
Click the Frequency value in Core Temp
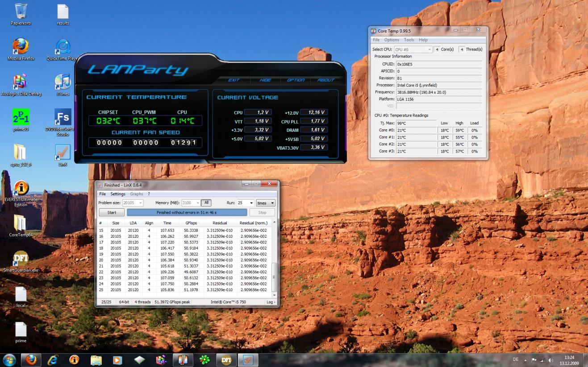point(439,92)
